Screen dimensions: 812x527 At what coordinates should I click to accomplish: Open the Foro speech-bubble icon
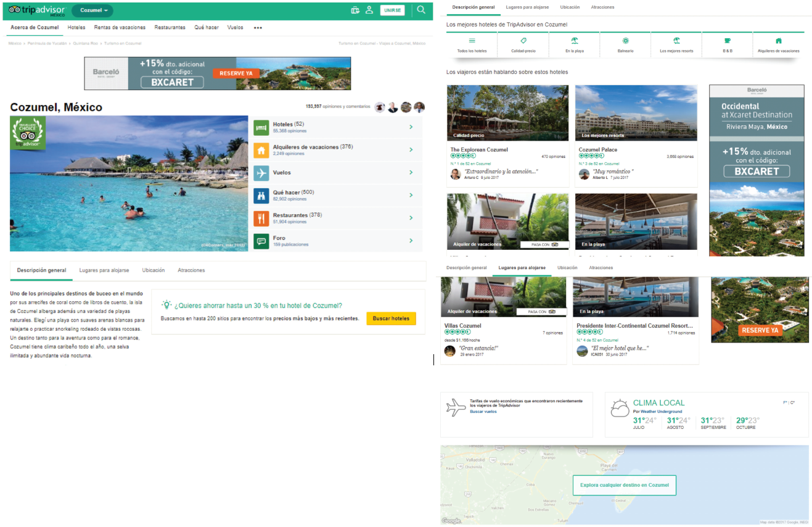coord(261,241)
